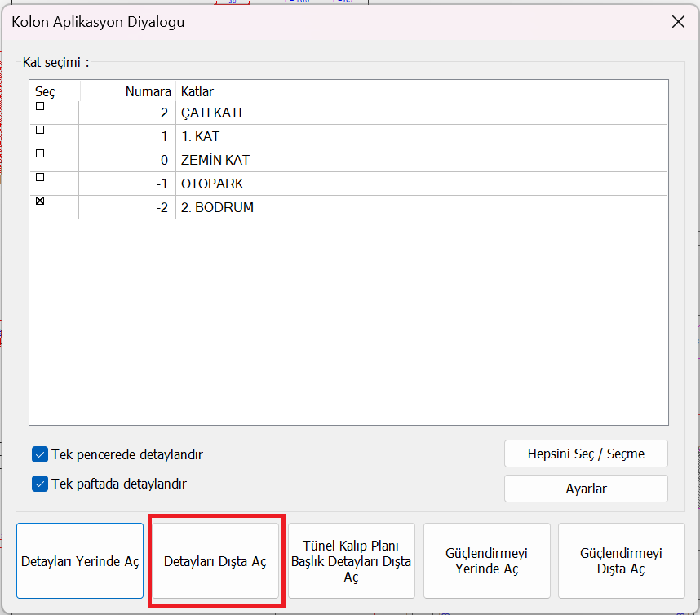Select the ZEMİN KAT row name
This screenshot has width=700, height=615.
point(215,161)
